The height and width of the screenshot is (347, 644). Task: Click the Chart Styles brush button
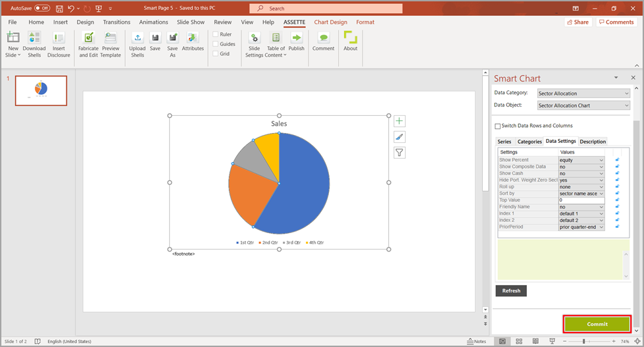(399, 137)
